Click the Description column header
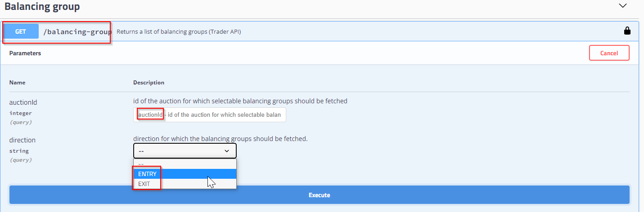The width and height of the screenshot is (644, 212). click(x=149, y=83)
